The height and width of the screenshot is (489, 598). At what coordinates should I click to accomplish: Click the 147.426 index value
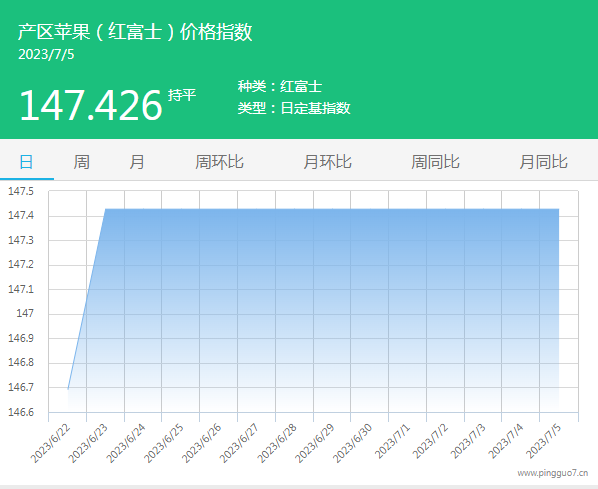click(91, 105)
